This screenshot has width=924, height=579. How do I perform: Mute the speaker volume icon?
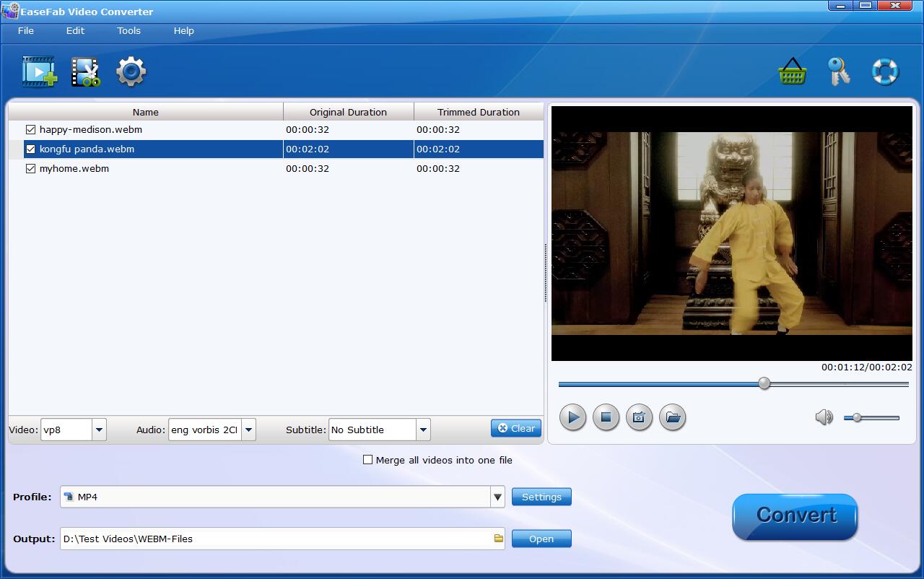click(824, 417)
